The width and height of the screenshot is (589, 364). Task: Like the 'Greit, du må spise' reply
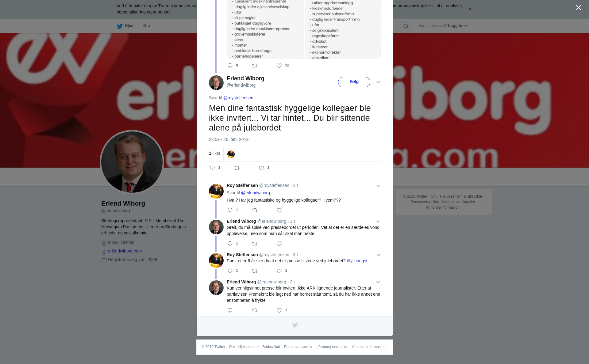coord(279,244)
